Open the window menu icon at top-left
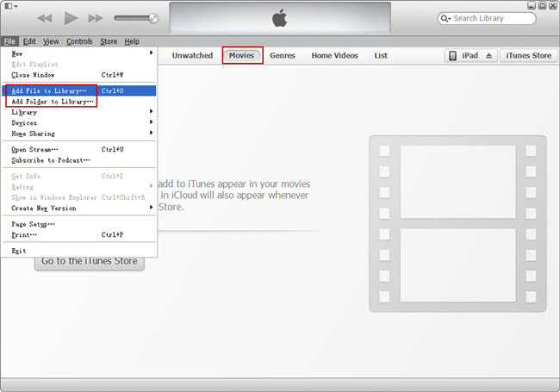Viewport: 560px width, 392px height. pyautogui.click(x=11, y=6)
